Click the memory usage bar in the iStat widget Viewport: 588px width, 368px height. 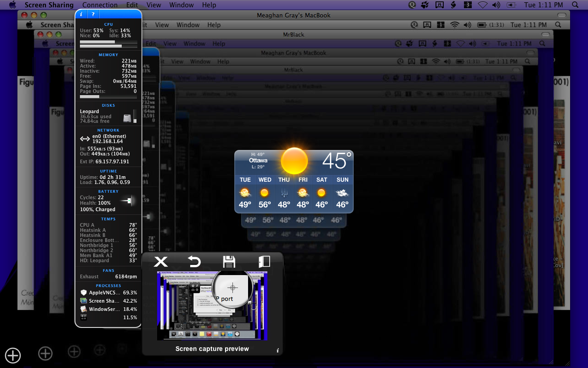pyautogui.click(x=108, y=98)
